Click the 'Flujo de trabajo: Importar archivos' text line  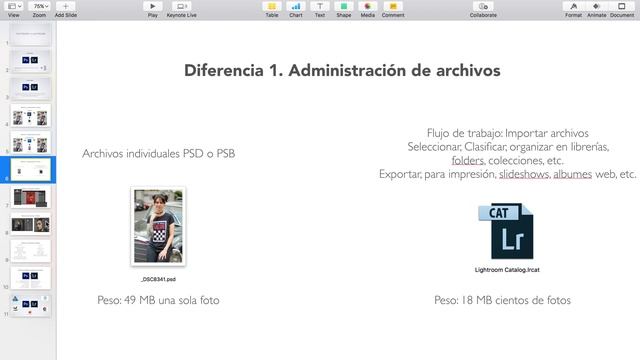click(x=507, y=133)
